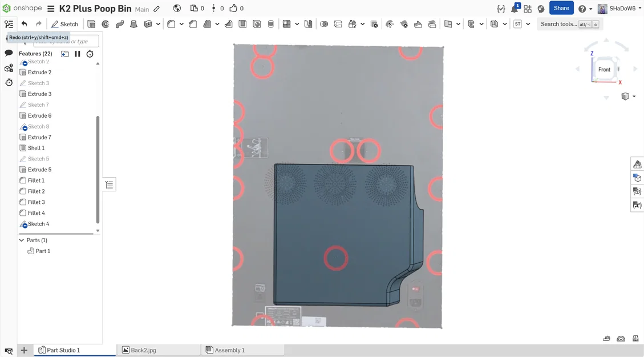Select the Sweep tool

120,24
